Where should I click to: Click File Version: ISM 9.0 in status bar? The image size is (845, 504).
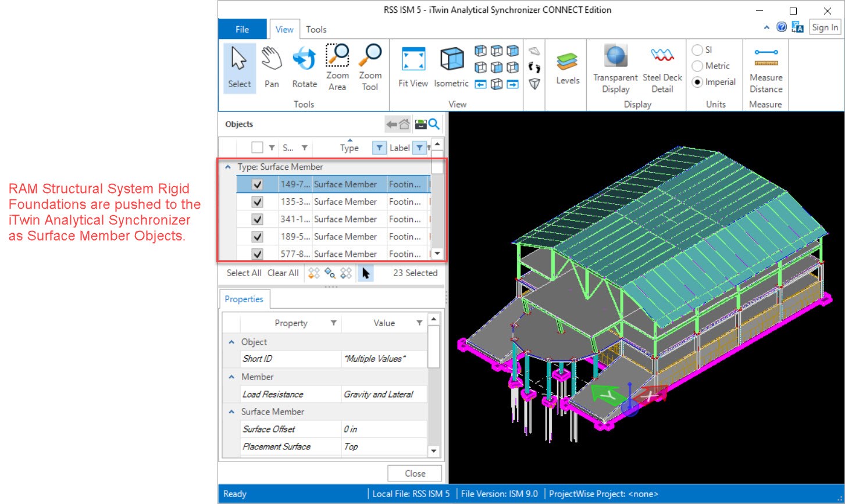tap(500, 494)
